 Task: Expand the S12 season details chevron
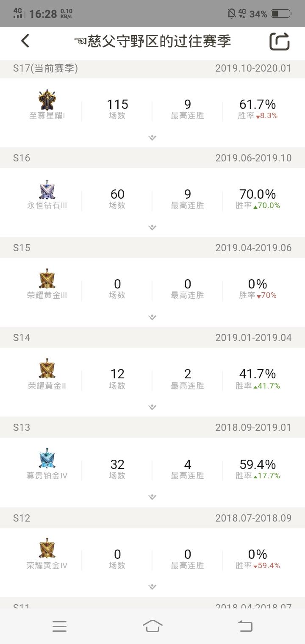pyautogui.click(x=152, y=587)
